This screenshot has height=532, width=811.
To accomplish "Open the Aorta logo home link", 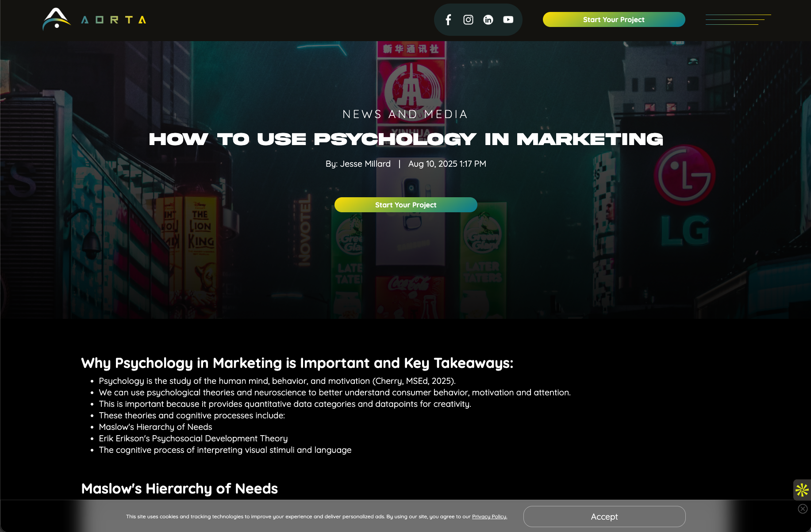I will pyautogui.click(x=94, y=19).
